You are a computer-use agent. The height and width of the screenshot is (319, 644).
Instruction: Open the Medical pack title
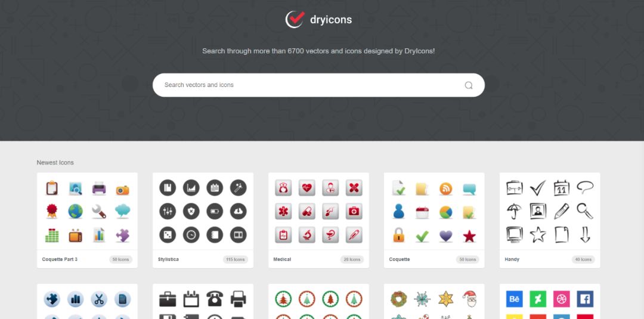coord(282,259)
